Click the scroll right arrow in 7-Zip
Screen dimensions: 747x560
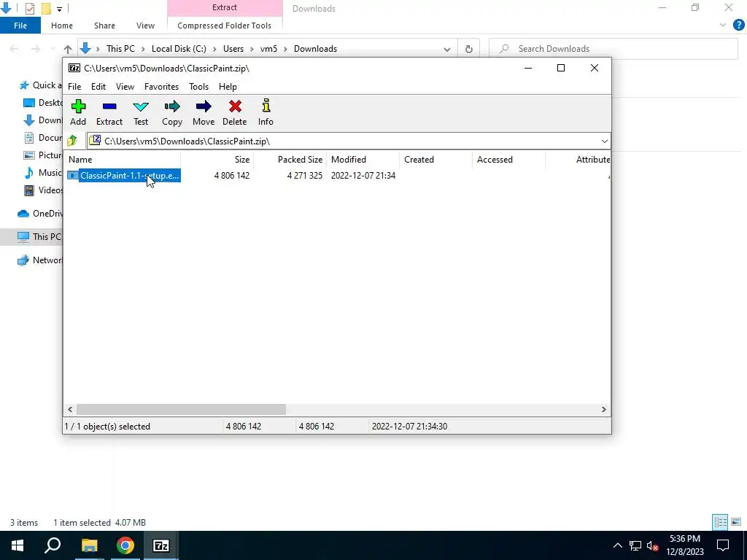click(x=603, y=410)
